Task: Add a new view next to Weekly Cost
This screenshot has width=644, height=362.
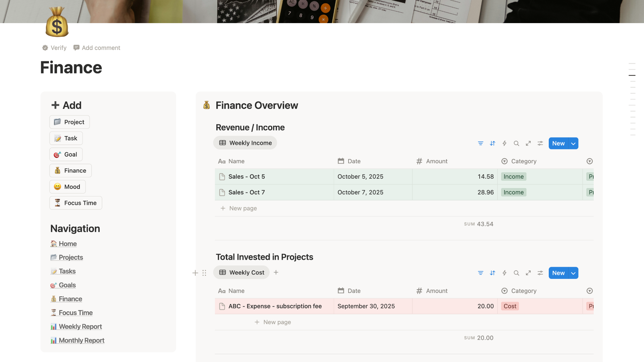Action: (276, 273)
